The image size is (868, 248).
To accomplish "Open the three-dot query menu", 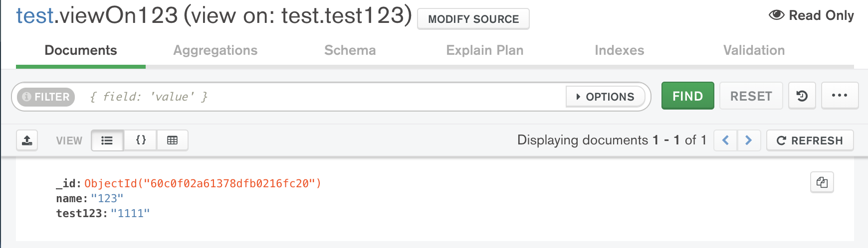I will click(x=840, y=96).
